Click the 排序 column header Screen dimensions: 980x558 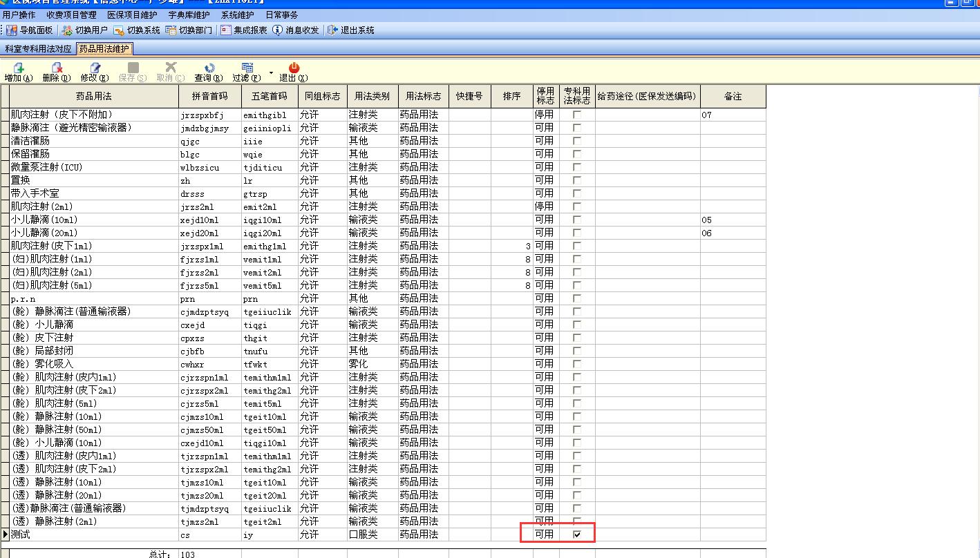point(512,97)
